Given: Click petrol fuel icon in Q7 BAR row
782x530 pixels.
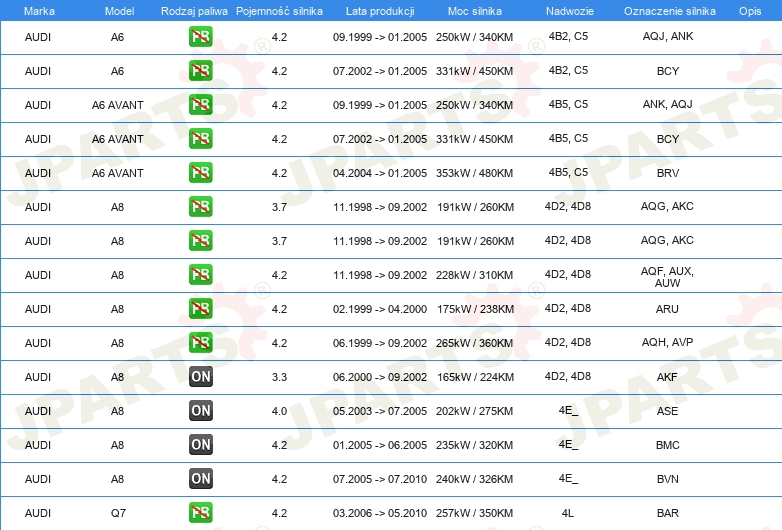Looking at the screenshot, I should (200, 513).
